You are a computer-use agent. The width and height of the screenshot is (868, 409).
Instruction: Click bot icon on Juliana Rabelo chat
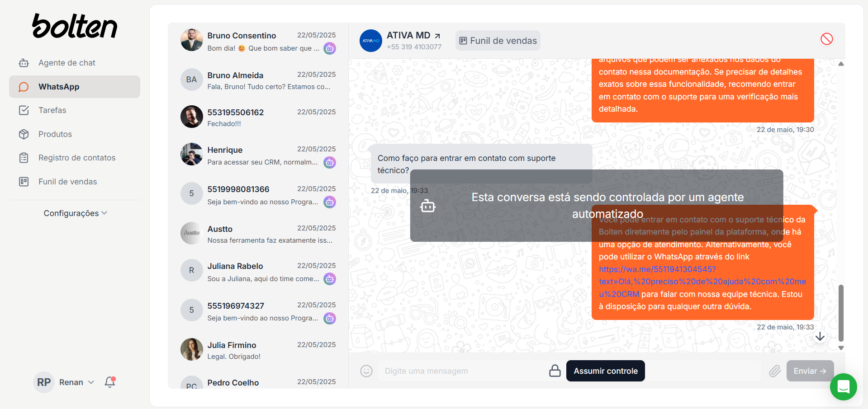point(330,279)
